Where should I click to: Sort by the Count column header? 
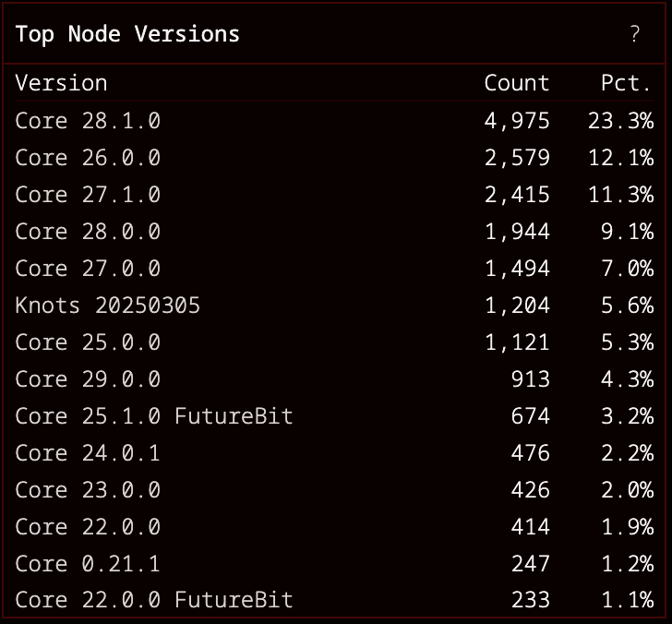(516, 83)
